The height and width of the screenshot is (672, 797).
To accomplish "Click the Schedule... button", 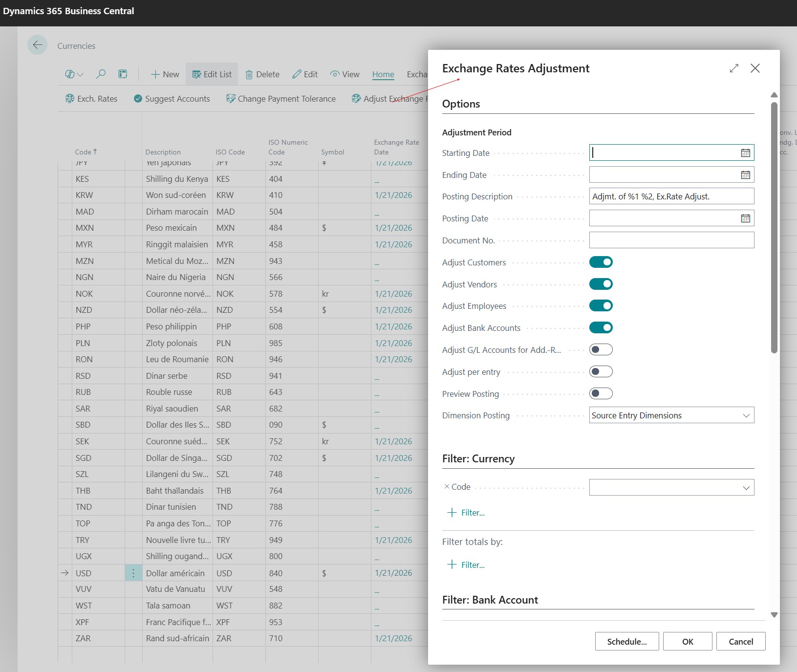I will click(626, 642).
